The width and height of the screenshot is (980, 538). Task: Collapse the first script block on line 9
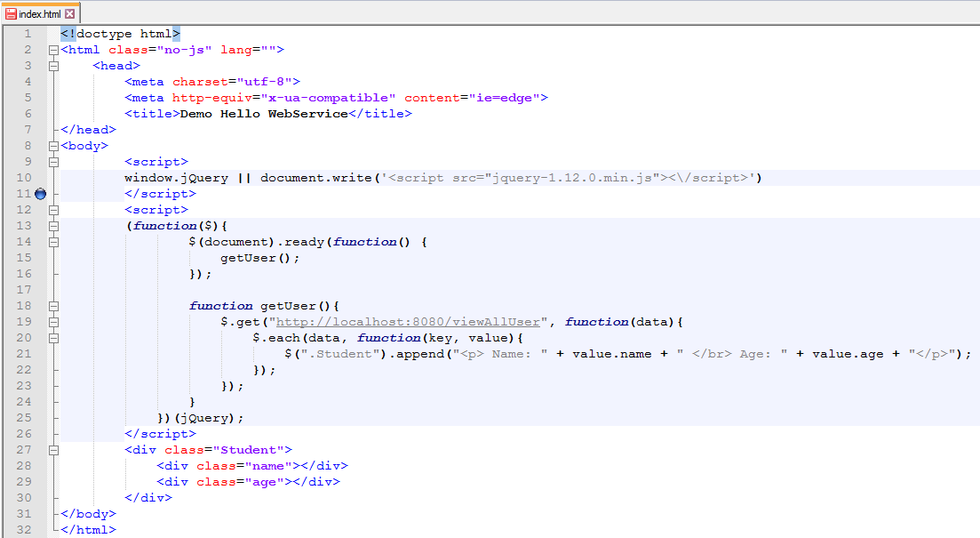[53, 161]
